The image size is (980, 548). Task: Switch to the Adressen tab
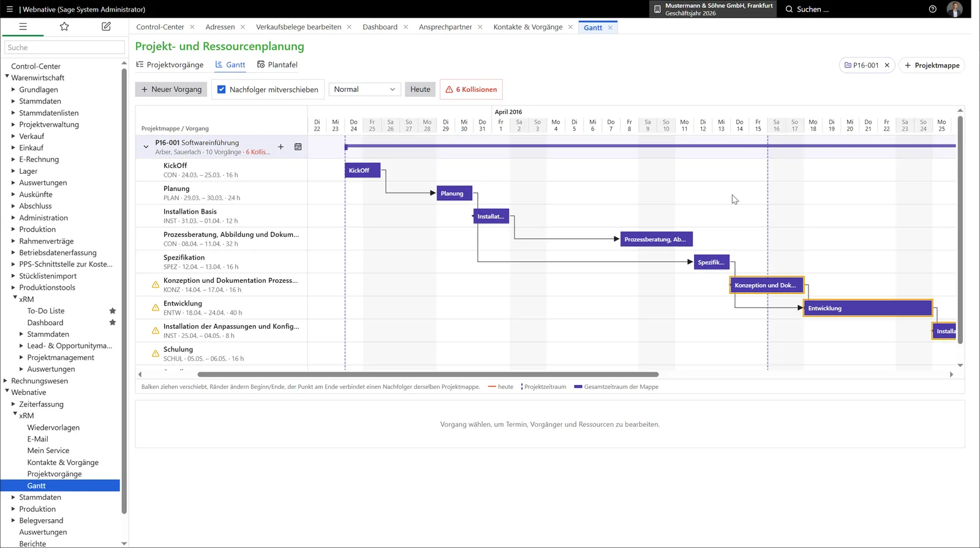(220, 27)
